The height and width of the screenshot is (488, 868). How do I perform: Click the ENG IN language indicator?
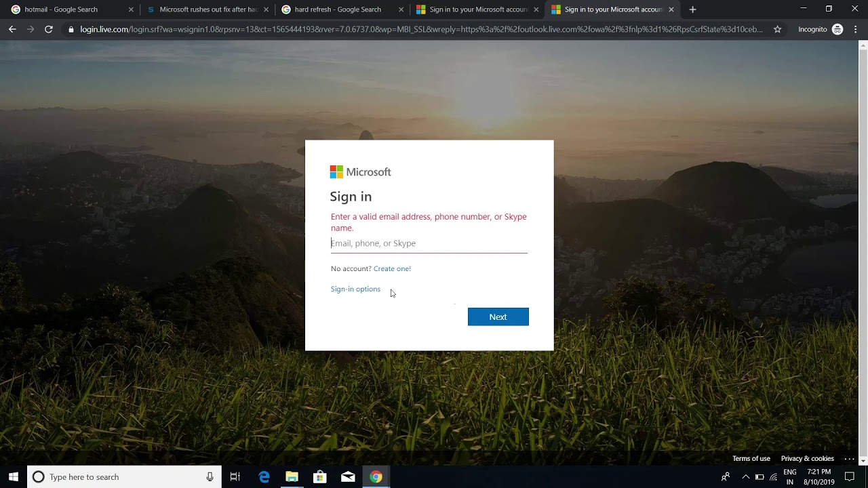tap(790, 476)
